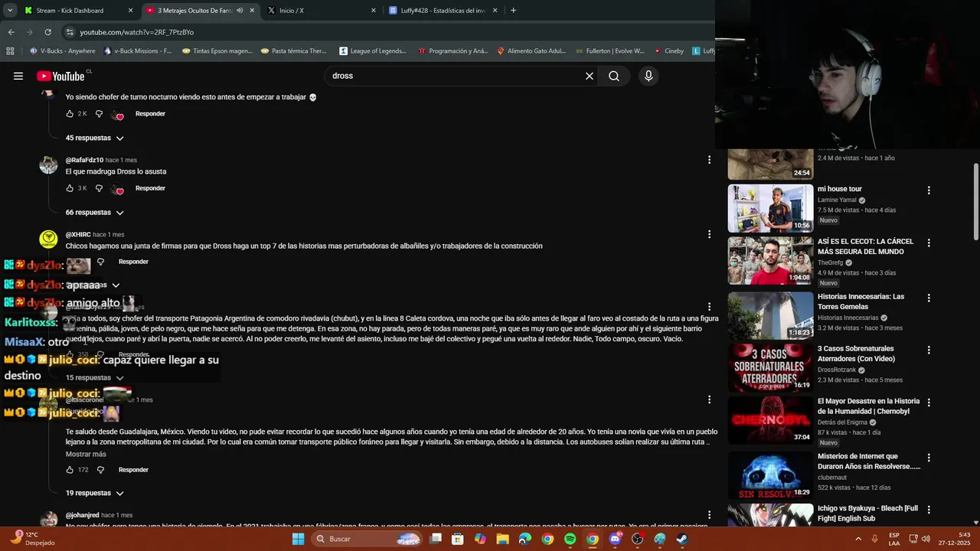Open Pasta térmica Ther... bookmark
The height and width of the screenshot is (551, 980).
(293, 51)
